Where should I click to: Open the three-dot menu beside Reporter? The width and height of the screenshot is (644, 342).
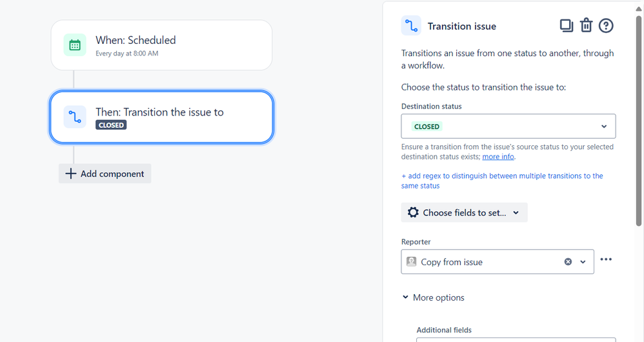point(606,259)
